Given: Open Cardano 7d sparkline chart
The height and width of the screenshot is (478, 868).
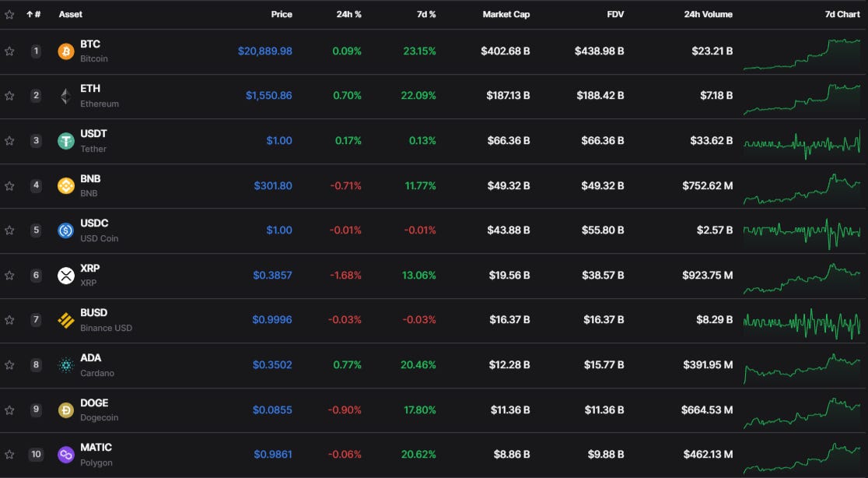Looking at the screenshot, I should coord(802,368).
